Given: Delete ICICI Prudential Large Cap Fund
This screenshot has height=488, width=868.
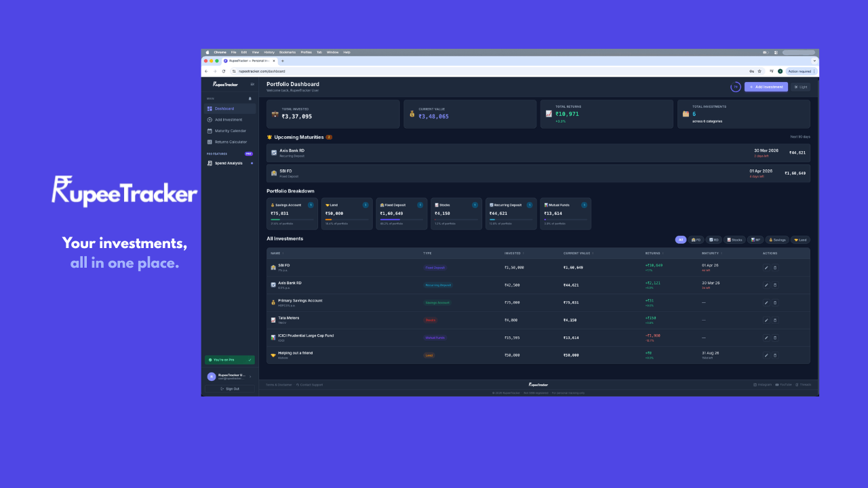Looking at the screenshot, I should click(775, 338).
